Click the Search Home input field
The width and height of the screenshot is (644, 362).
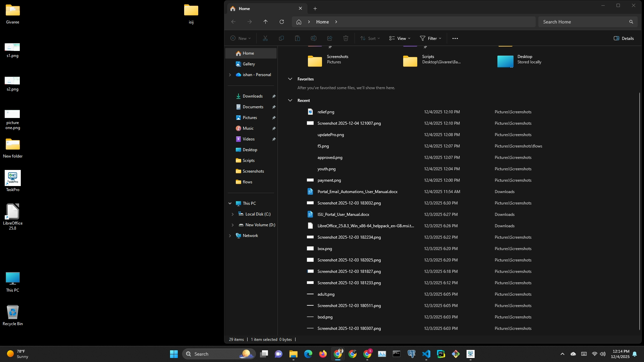[584, 22]
